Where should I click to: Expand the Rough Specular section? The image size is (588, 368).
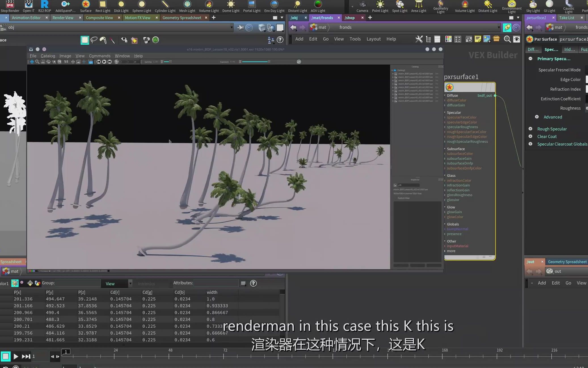tap(531, 129)
